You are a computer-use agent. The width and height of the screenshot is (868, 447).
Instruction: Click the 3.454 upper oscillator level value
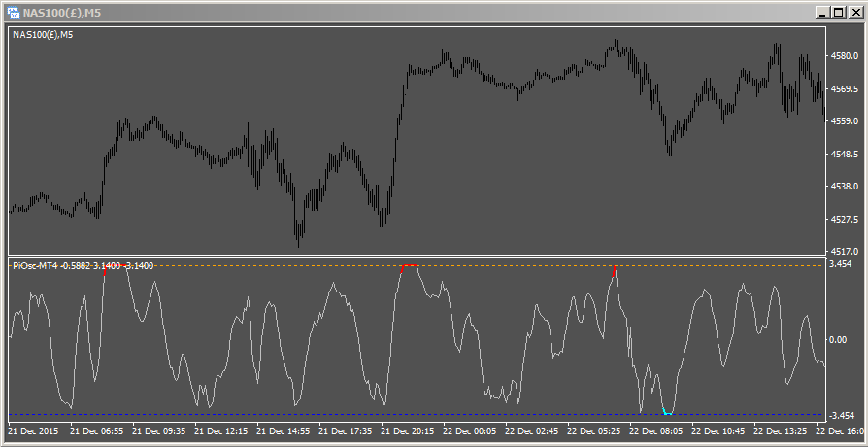tap(840, 265)
